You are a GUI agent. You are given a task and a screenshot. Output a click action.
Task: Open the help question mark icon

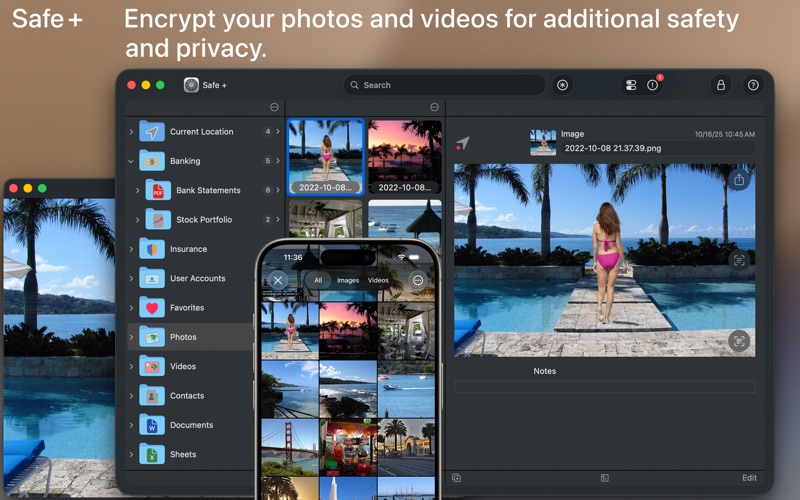click(x=753, y=85)
